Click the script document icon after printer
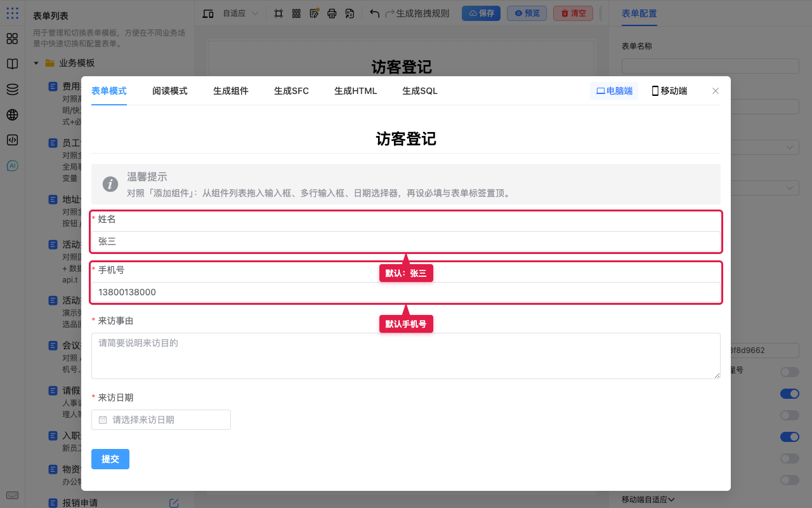 coord(350,13)
